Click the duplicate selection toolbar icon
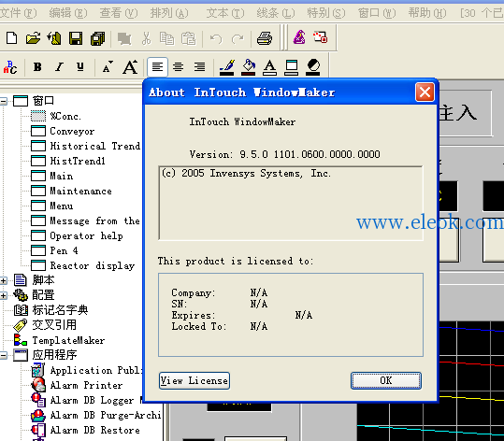The image size is (504, 441). pos(124,38)
